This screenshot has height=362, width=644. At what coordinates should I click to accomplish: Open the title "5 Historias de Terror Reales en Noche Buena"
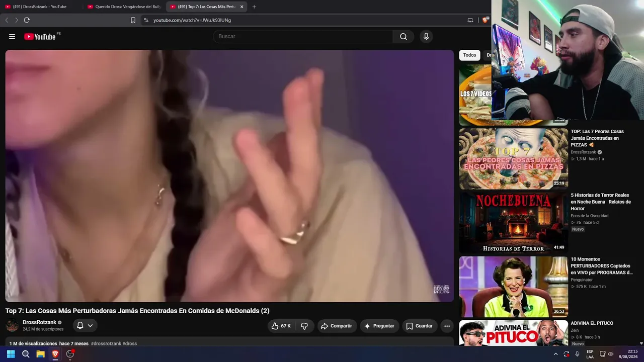point(601,202)
